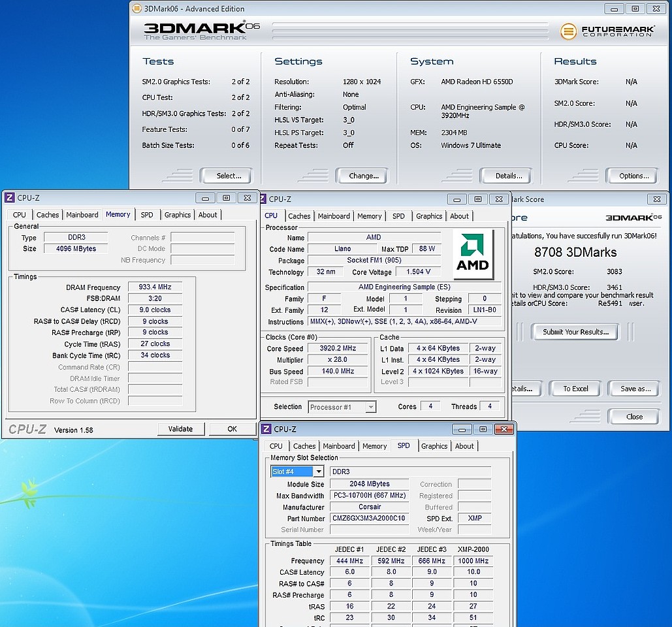Select Caches tab in the CPU-Z processor window

(299, 216)
